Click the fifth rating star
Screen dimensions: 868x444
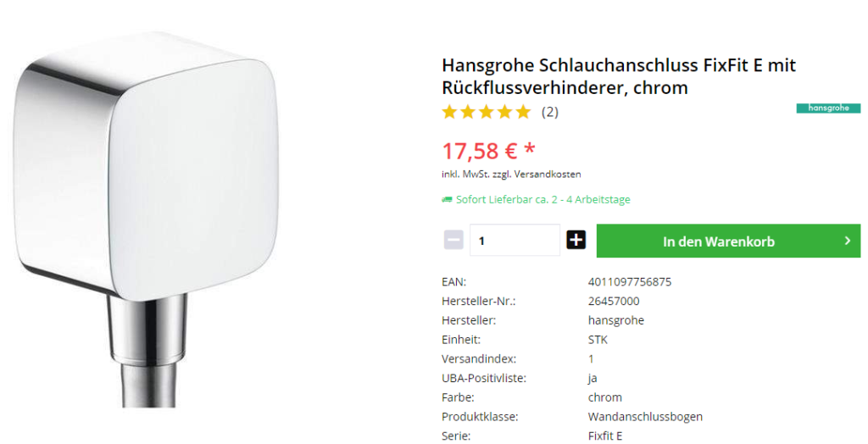[x=523, y=113]
